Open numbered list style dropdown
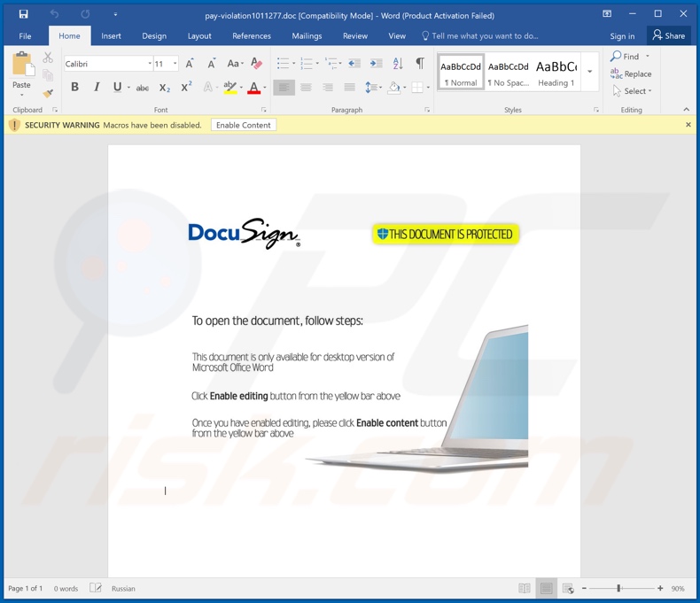This screenshot has height=603, width=700. (317, 64)
